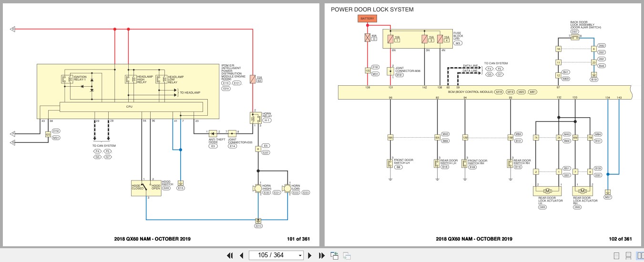Click the HEADLAMP LOW RELAY label

click(x=176, y=79)
